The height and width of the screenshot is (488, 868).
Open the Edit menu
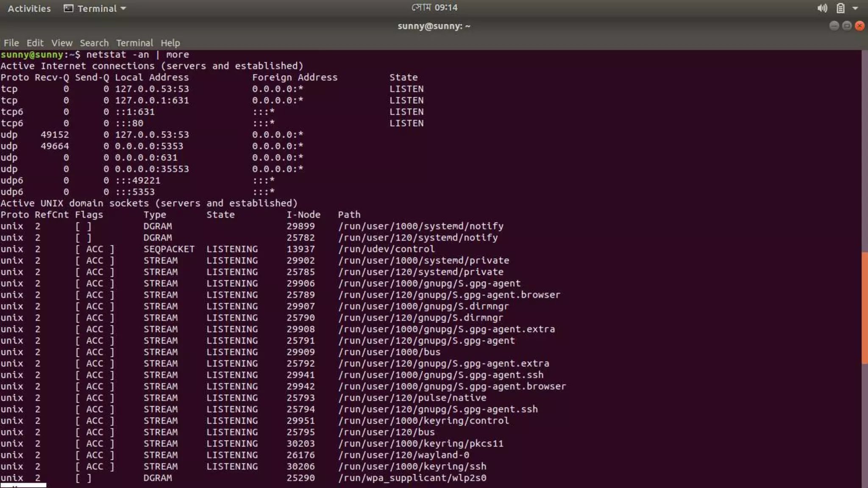pyautogui.click(x=35, y=43)
